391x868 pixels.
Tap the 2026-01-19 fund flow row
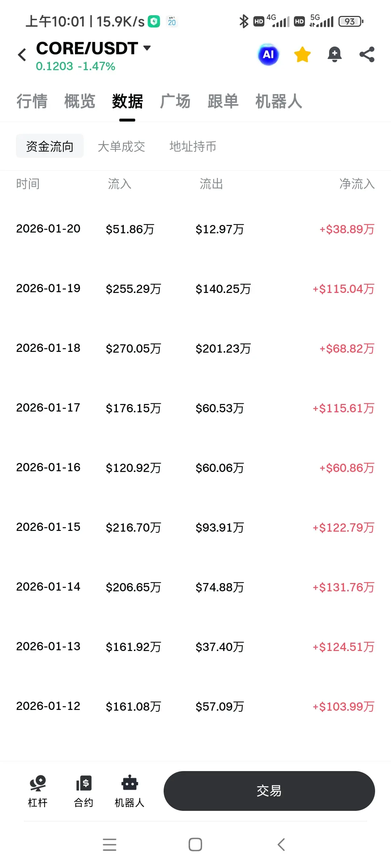(x=195, y=289)
